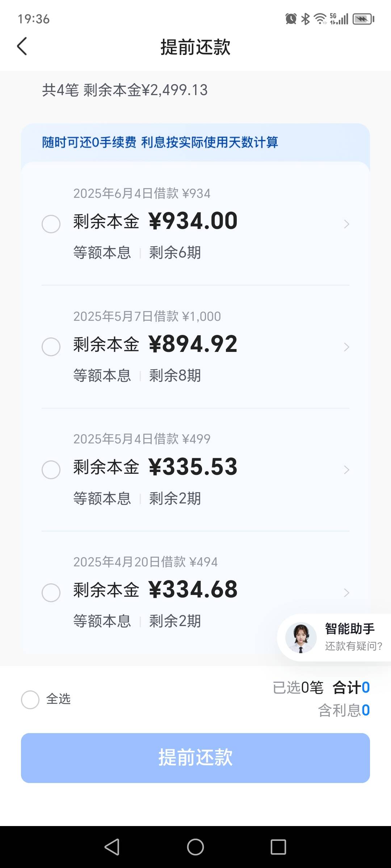Tap the blue 提前还款 button
The width and height of the screenshot is (391, 868).
[x=195, y=758]
